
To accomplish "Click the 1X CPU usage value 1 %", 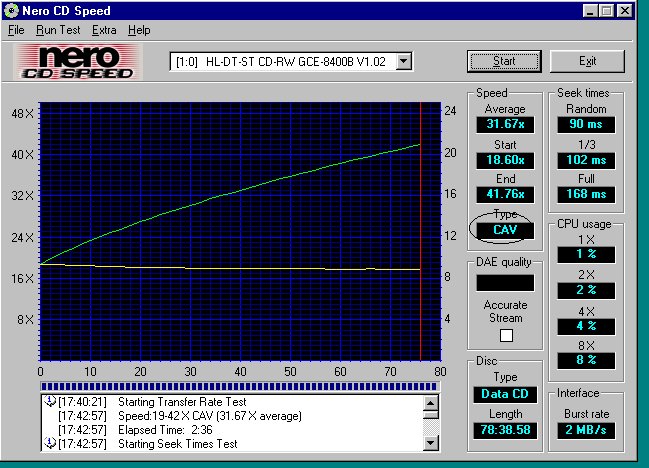I will point(586,254).
